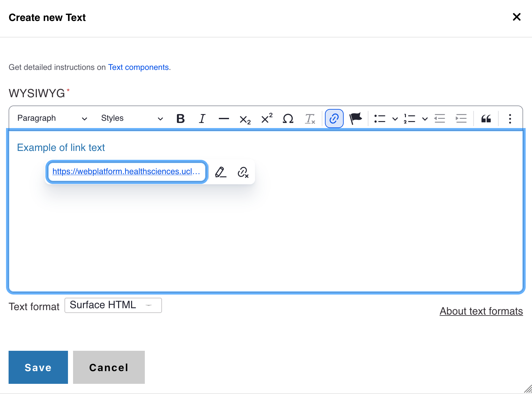
Task: Apply superscript formatting
Action: 267,119
